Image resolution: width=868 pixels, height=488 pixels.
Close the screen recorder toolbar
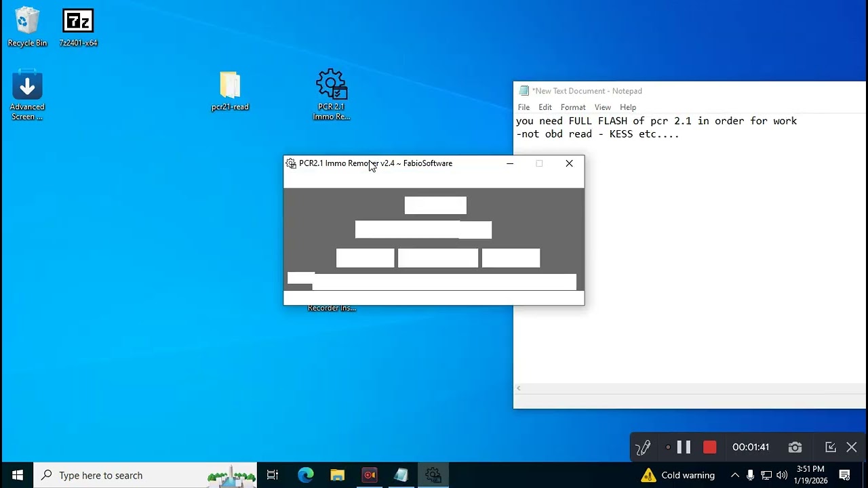pos(852,447)
